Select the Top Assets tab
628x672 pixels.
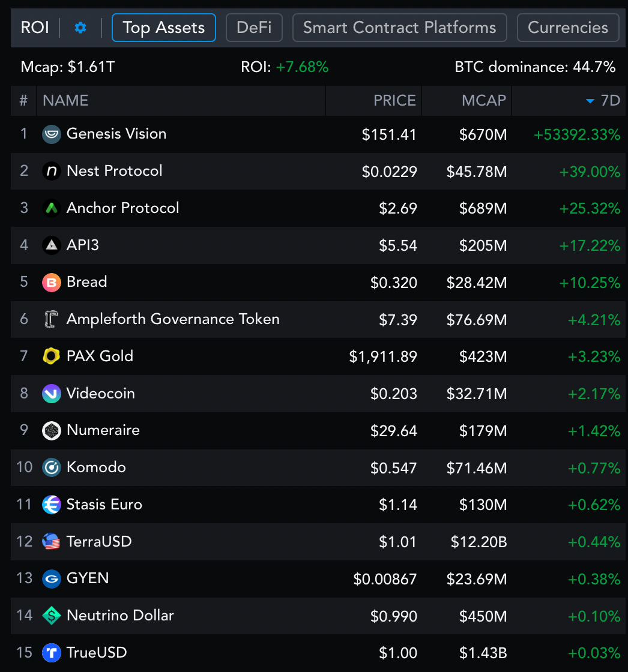[x=164, y=28]
